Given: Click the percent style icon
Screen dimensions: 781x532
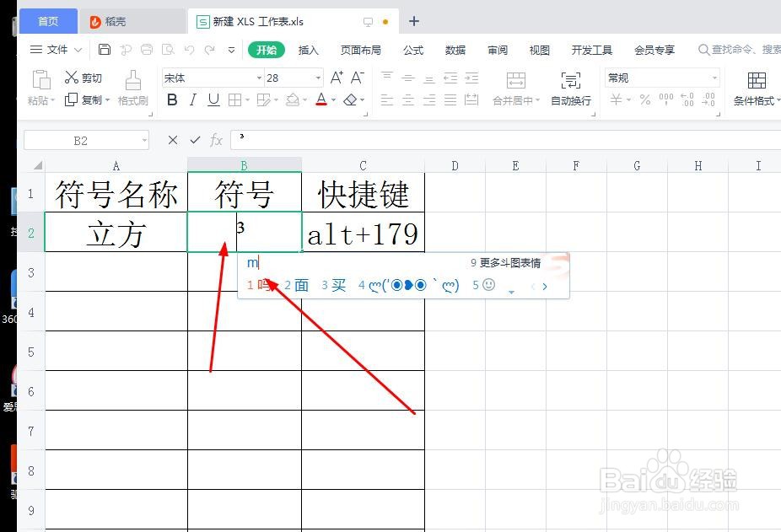Looking at the screenshot, I should [645, 99].
